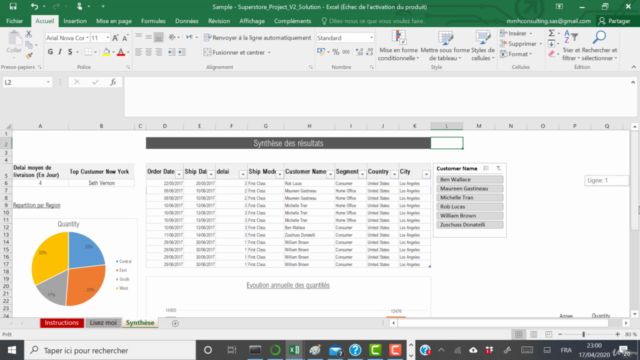640x360 pixels.
Task: Expand the Name Box dropdown
Action: (48, 82)
